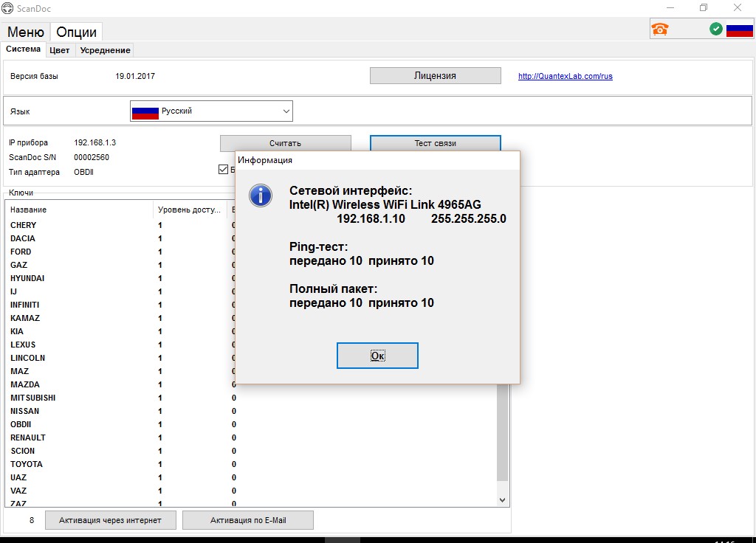Open the Меню menu

26,32
